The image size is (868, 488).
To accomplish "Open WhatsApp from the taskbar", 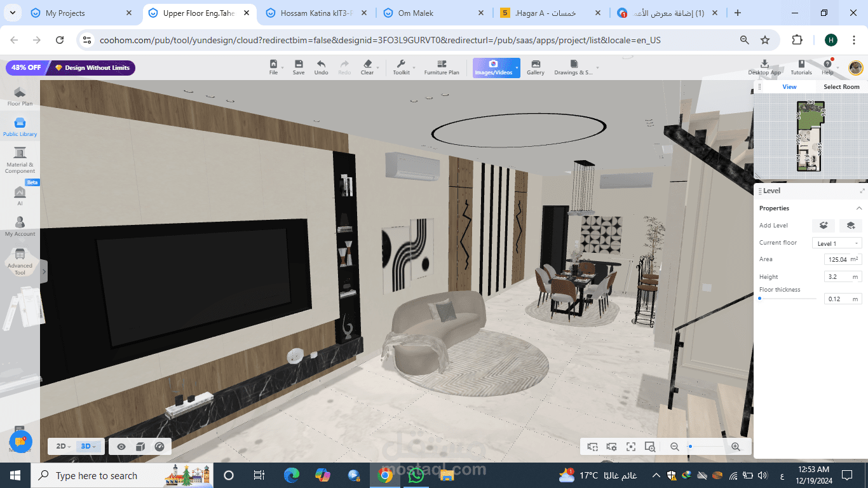I will (x=416, y=475).
